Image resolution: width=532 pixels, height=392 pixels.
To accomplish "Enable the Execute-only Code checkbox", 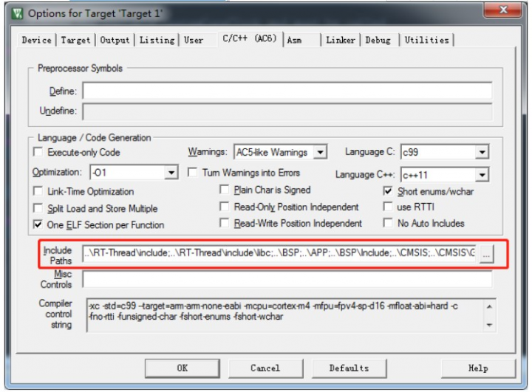I will click(x=38, y=153).
